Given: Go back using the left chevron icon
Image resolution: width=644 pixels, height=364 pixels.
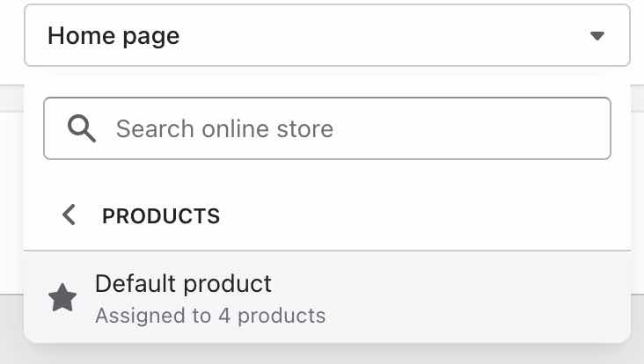Looking at the screenshot, I should click(70, 215).
